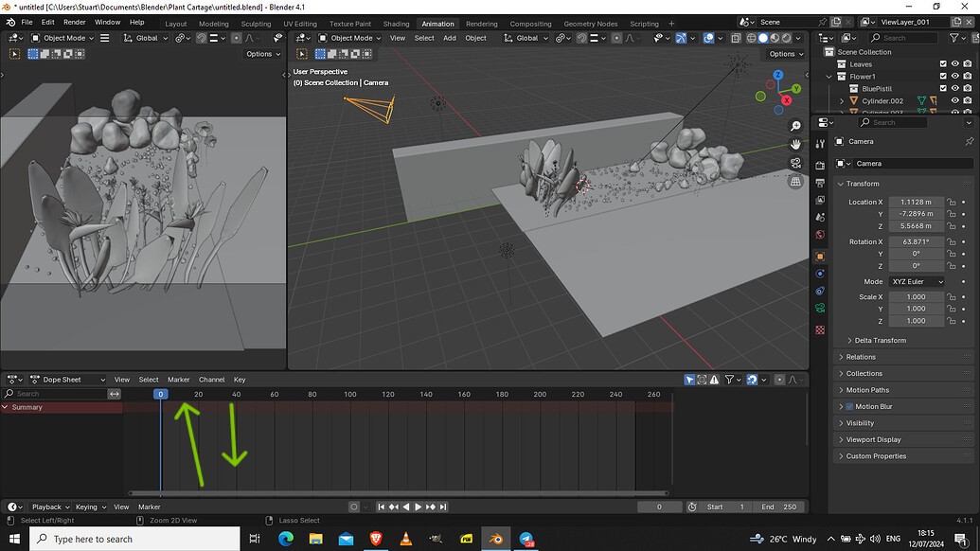Open the Object properties tab icon

point(820,257)
